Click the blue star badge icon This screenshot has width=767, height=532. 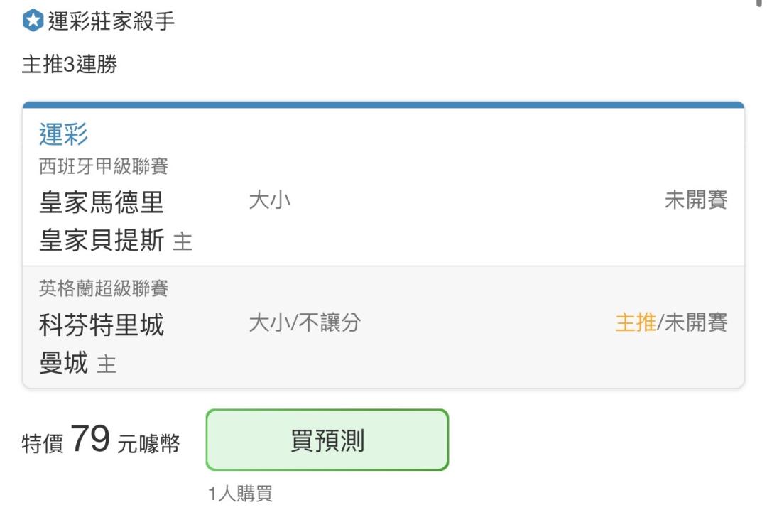point(33,21)
